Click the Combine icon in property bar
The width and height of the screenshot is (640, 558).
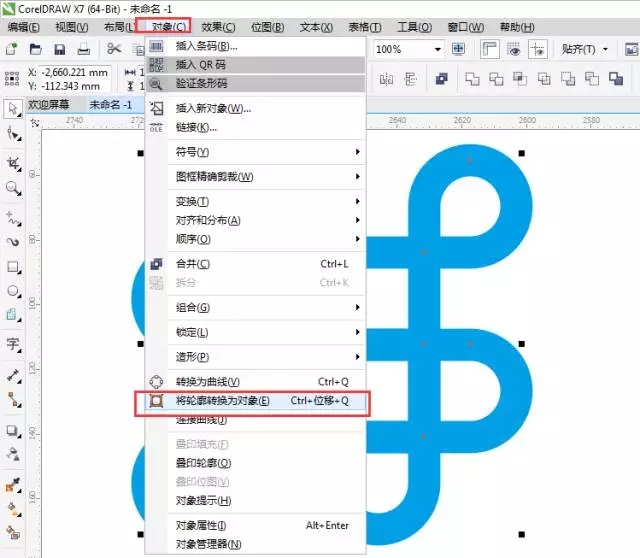click(442, 78)
